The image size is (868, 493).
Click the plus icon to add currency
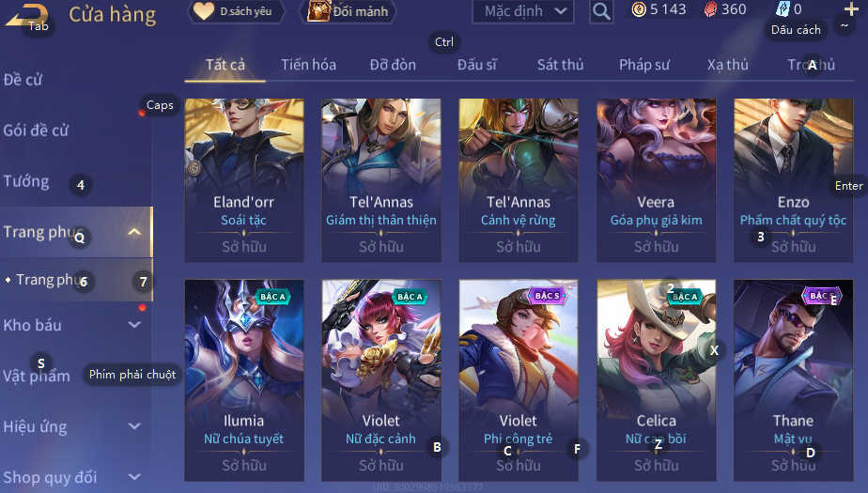(851, 8)
